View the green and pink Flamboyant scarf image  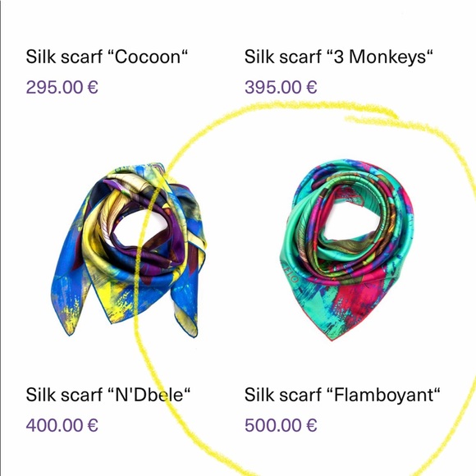(x=346, y=249)
